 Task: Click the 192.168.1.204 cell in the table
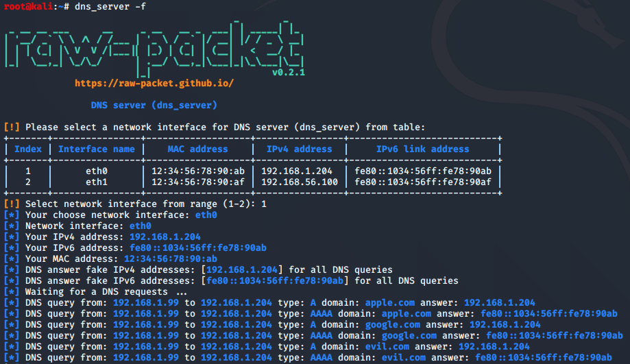pos(297,171)
